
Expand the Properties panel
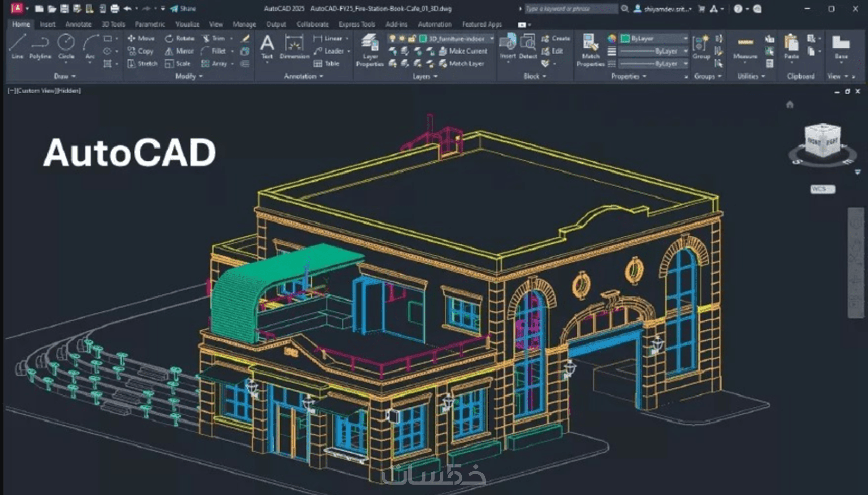[x=629, y=76]
